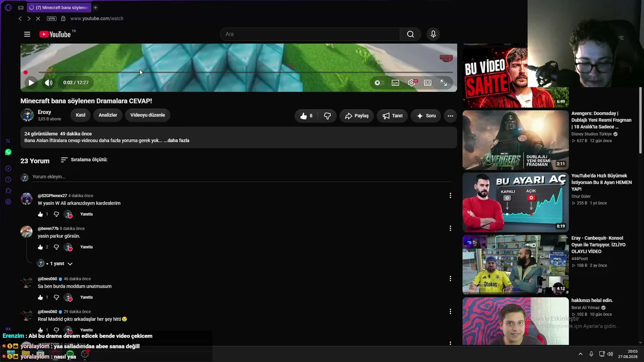Toggle the autoplay switch in the player
Image resolution: width=644 pixels, height=362 pixels.
(377, 82)
